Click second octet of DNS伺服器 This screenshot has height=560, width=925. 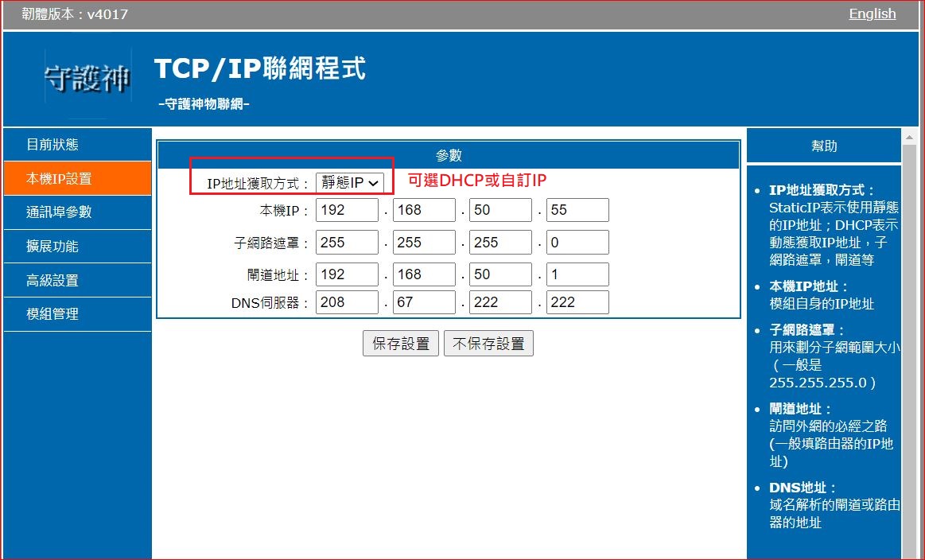pos(424,302)
